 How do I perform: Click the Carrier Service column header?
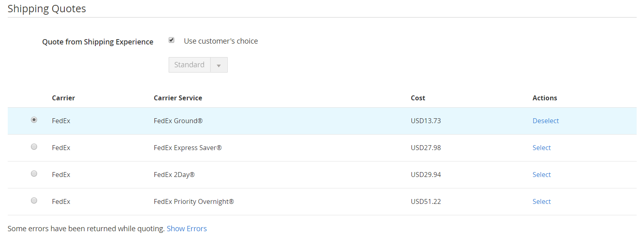point(178,98)
